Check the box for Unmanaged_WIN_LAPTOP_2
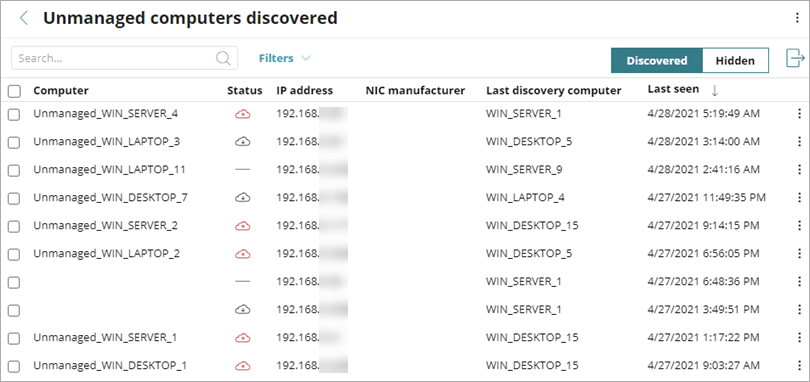Viewport: 810px width, 382px height. click(x=14, y=254)
